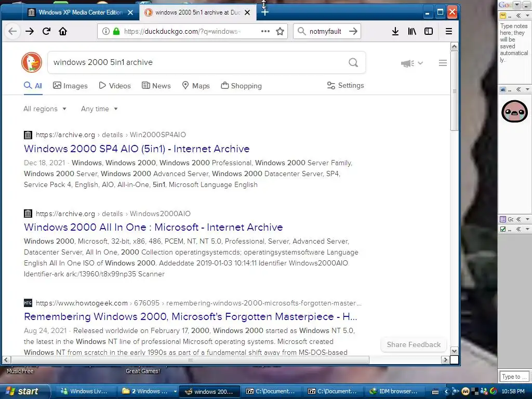Switch to News results
The image size is (532, 399).
156,86
